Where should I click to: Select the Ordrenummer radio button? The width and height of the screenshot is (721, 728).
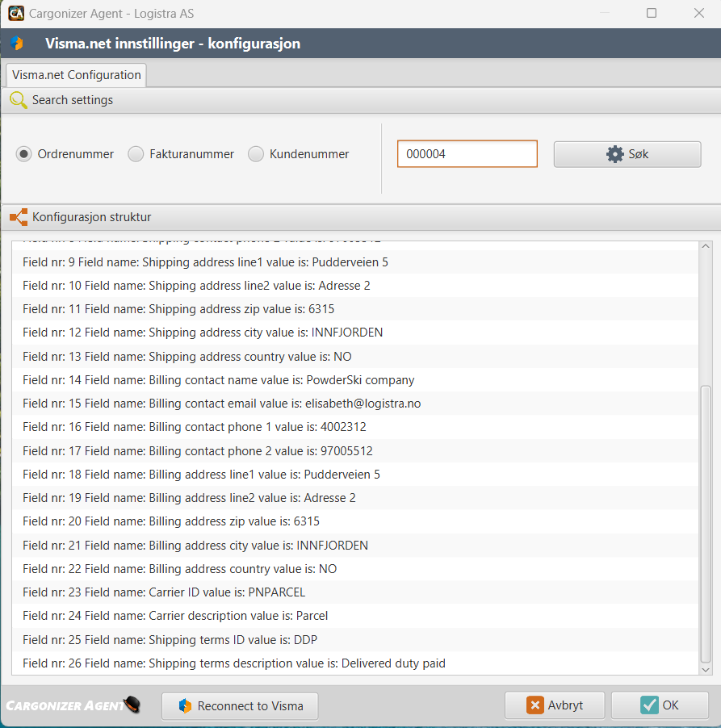coord(24,154)
